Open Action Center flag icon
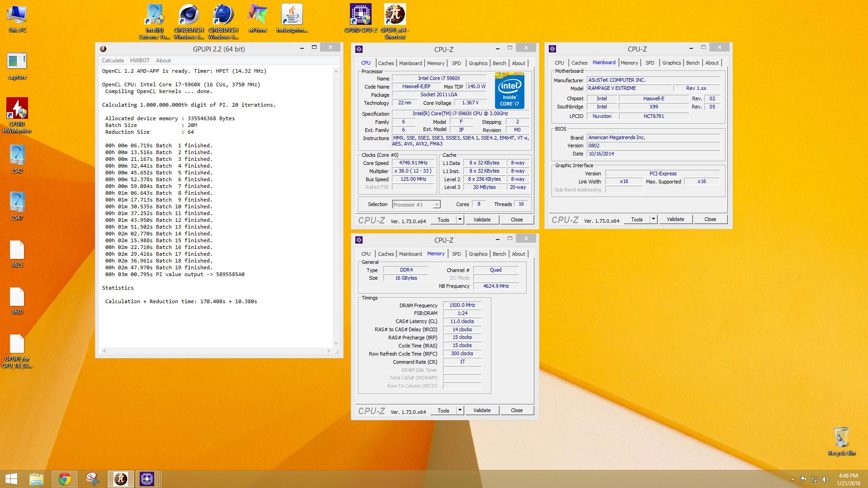Image resolution: width=868 pixels, height=488 pixels. tap(803, 479)
